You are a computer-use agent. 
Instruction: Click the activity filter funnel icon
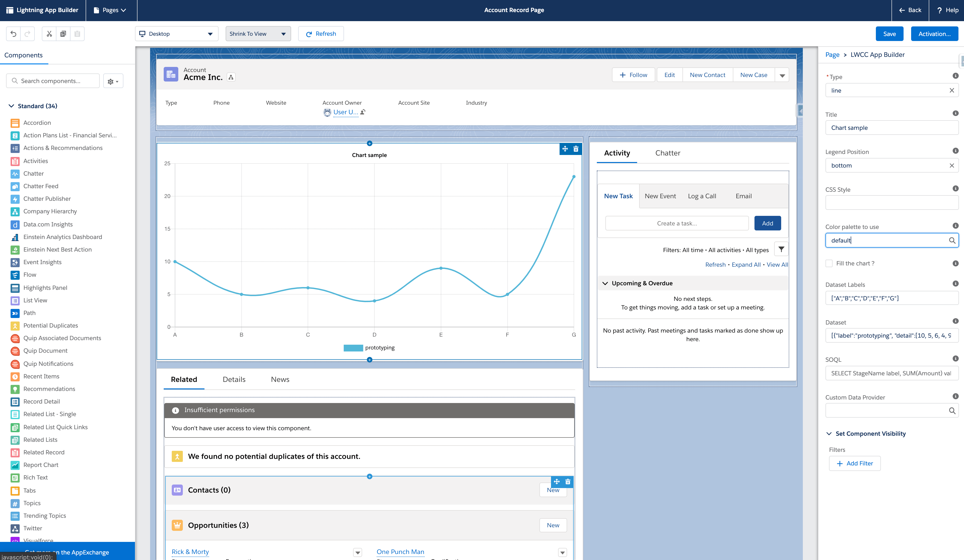pos(781,249)
